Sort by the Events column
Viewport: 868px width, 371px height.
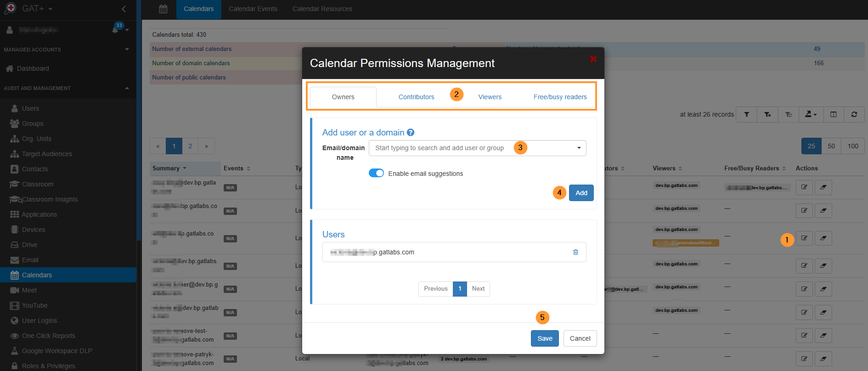(x=237, y=168)
